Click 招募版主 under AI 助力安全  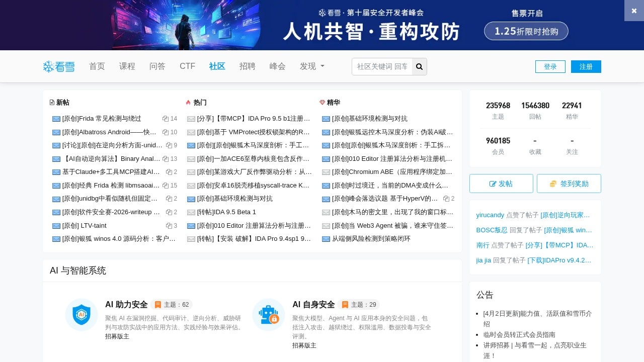click(x=117, y=336)
